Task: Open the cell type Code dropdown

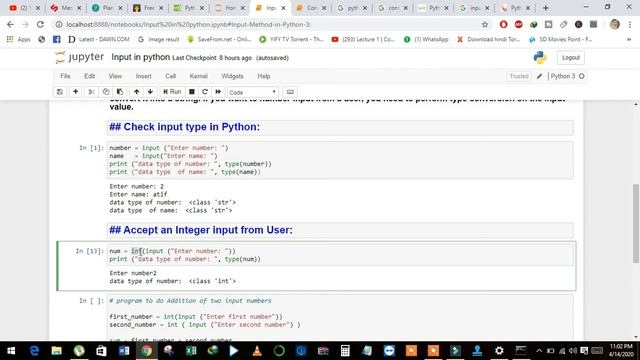Action: click(253, 92)
